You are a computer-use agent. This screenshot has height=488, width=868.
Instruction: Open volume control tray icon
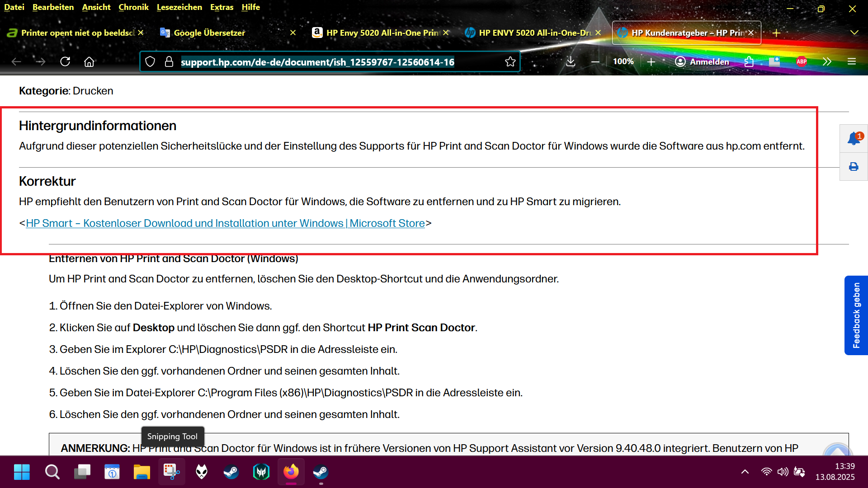pos(783,472)
